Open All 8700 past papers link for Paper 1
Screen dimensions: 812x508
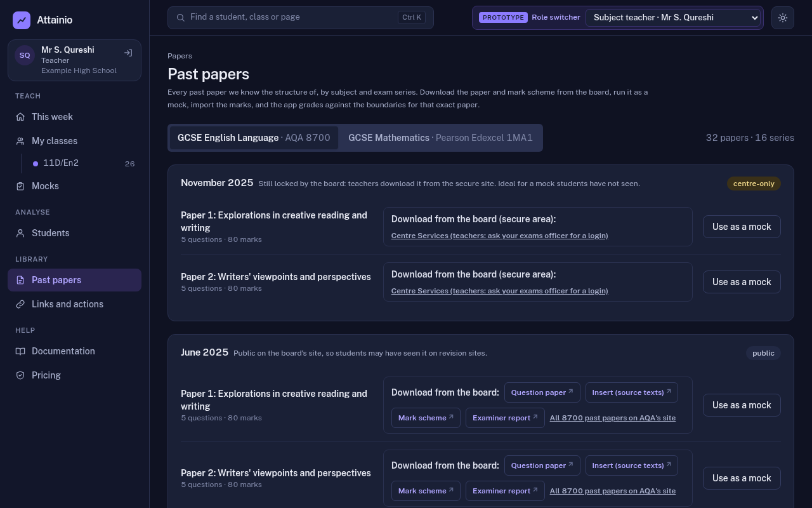613,418
